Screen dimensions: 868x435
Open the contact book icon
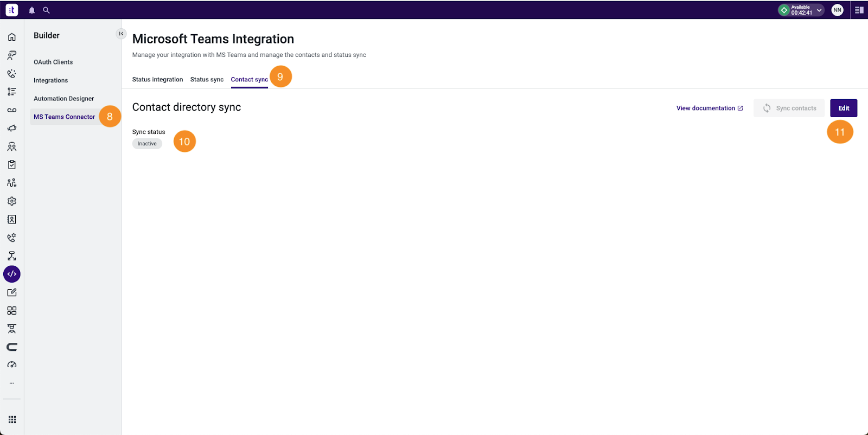click(x=12, y=219)
